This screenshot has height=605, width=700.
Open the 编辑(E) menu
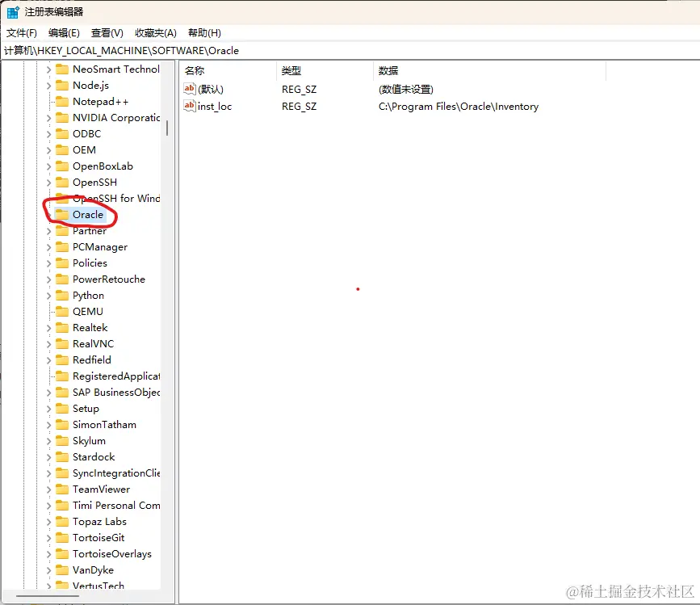click(x=64, y=33)
